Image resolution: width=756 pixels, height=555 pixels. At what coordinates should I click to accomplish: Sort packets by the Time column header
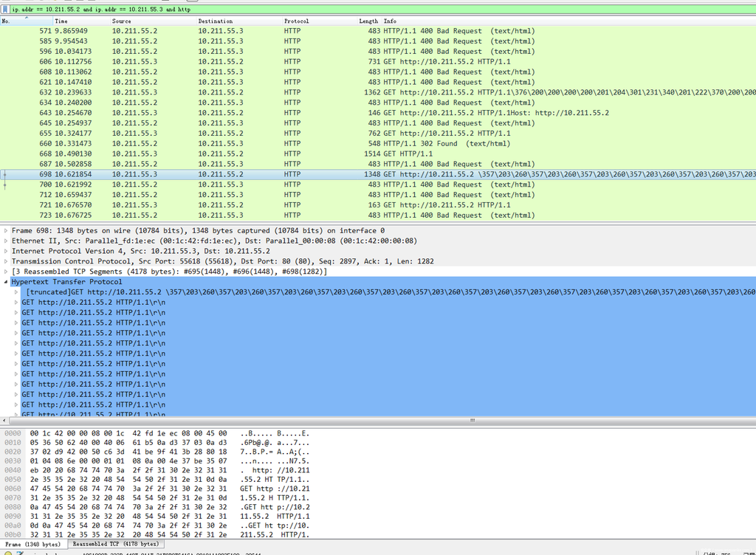pyautogui.click(x=61, y=21)
